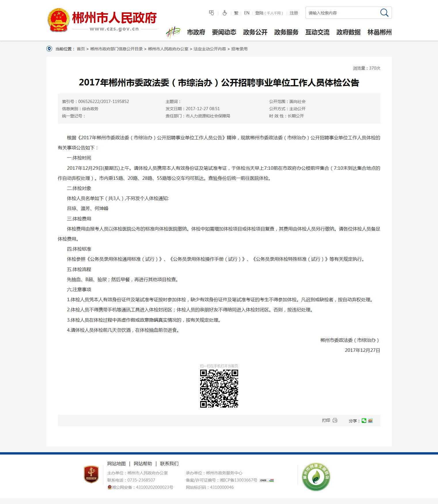This screenshot has width=438, height=504.
Task: Go to 首页 in the breadcrumb
Action: (81, 49)
